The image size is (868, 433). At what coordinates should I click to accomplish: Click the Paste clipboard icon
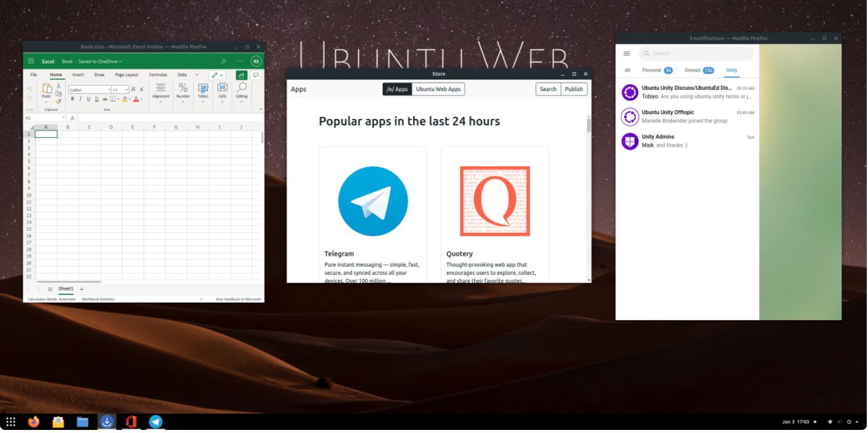46,89
